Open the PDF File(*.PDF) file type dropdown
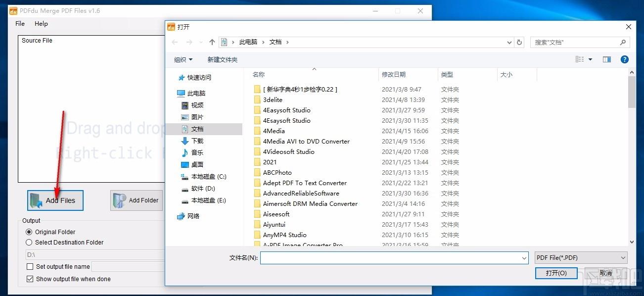The image size is (644, 296). coord(581,258)
